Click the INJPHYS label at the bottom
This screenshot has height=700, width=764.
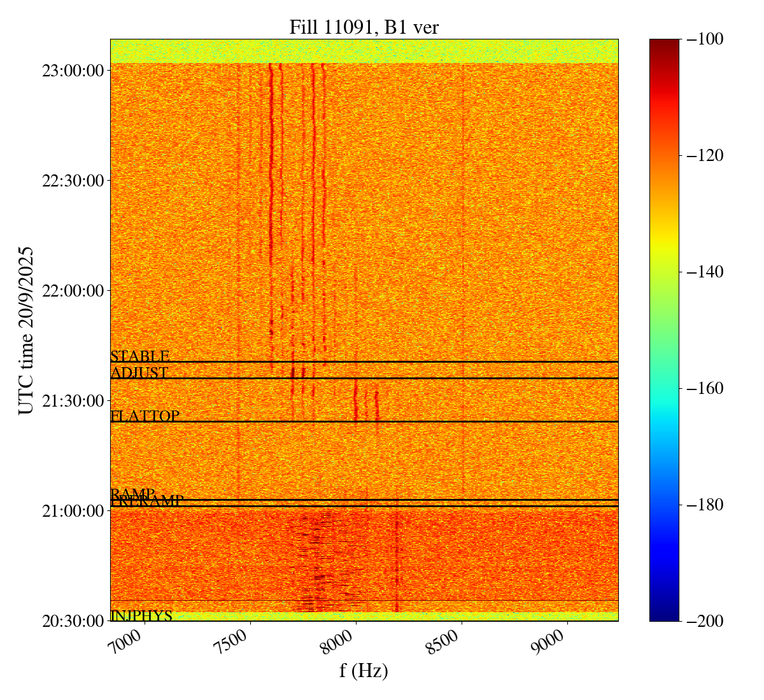[141, 615]
